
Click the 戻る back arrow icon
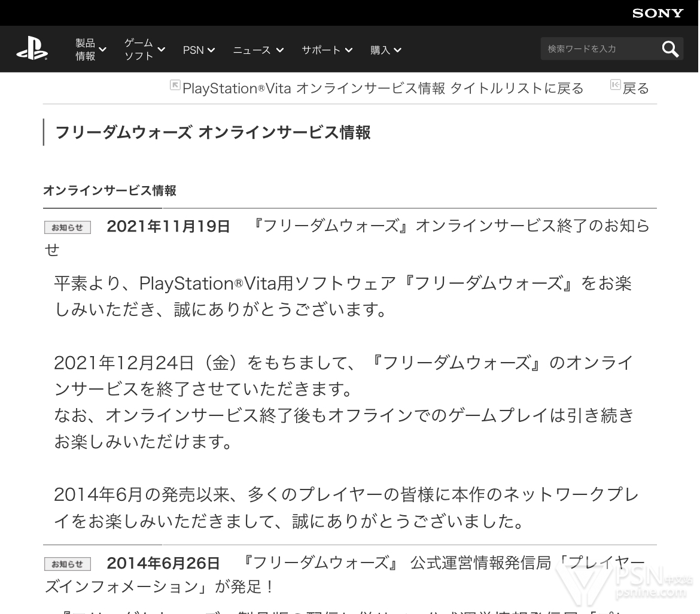tap(615, 85)
